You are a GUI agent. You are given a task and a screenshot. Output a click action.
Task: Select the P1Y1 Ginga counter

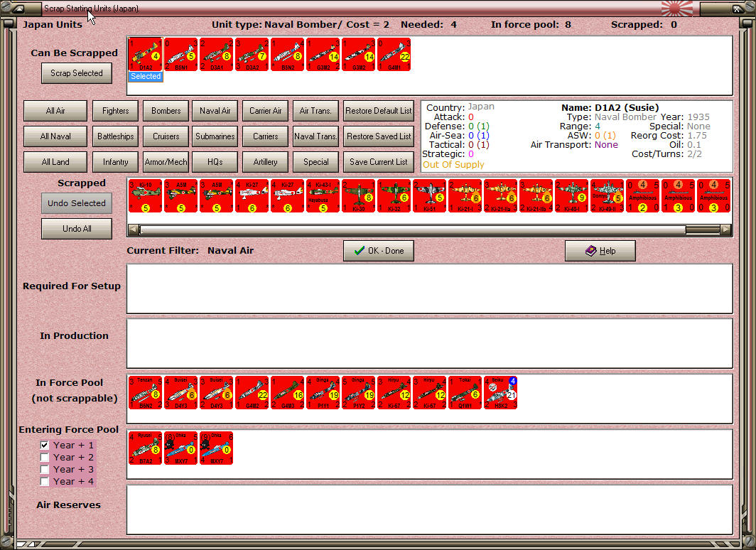323,393
